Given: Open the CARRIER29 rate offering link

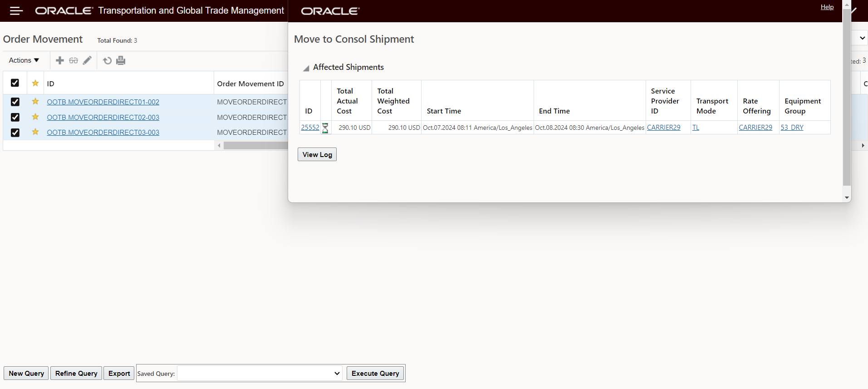Looking at the screenshot, I should pyautogui.click(x=755, y=128).
